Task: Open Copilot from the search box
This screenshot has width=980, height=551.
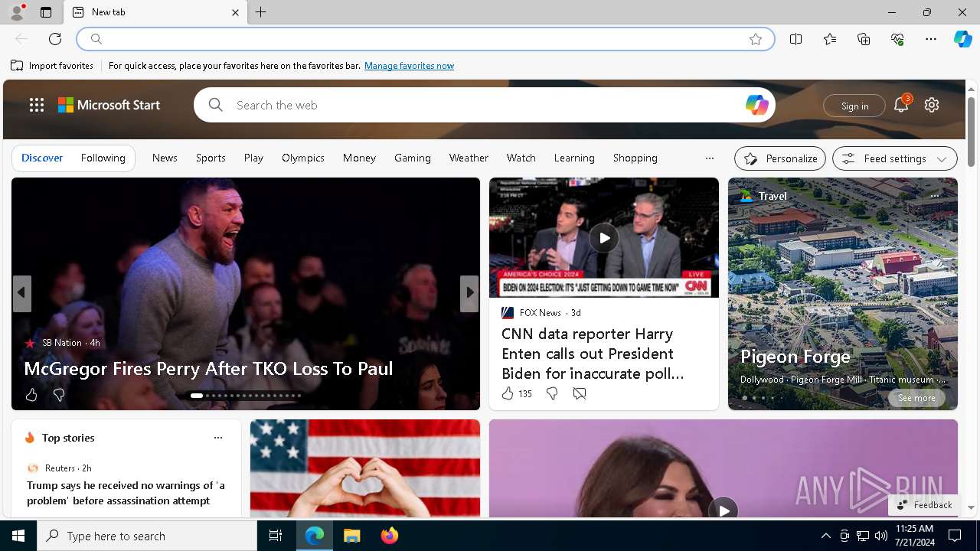Action: coord(756,105)
